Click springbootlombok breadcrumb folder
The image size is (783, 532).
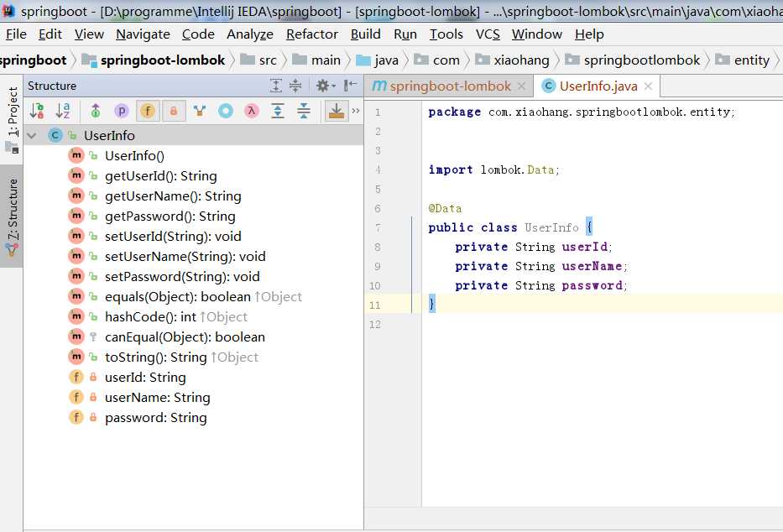(633, 60)
